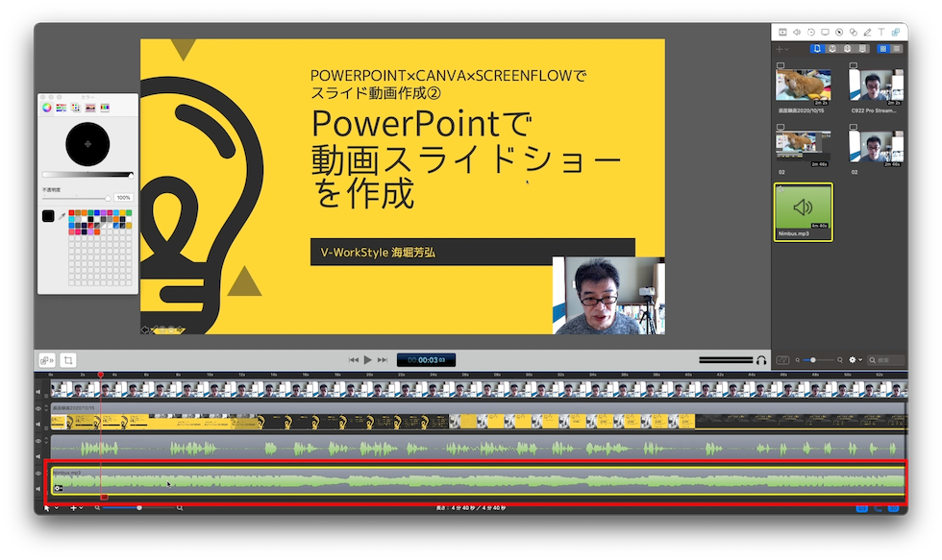Image resolution: width=942 pixels, height=560 pixels.
Task: Switch media library to grid view
Action: (x=884, y=48)
